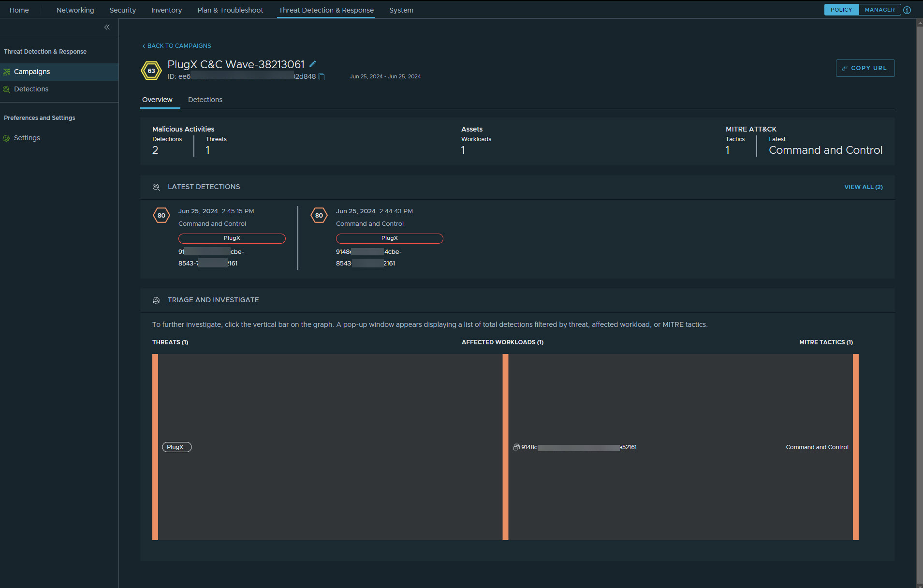Image resolution: width=923 pixels, height=588 pixels.
Task: Click the Affected Workloads vertical orange bar
Action: [x=505, y=447]
